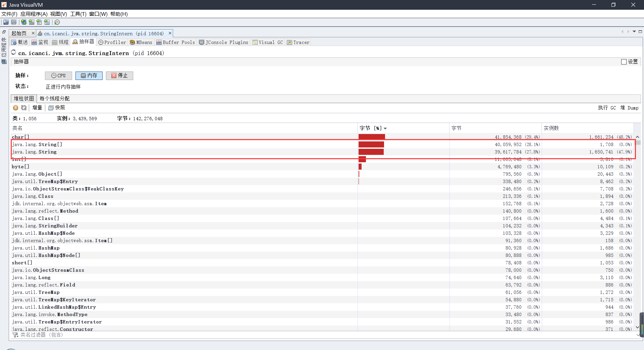Switch to the 概述 overview tab
644x350 pixels.
point(20,42)
